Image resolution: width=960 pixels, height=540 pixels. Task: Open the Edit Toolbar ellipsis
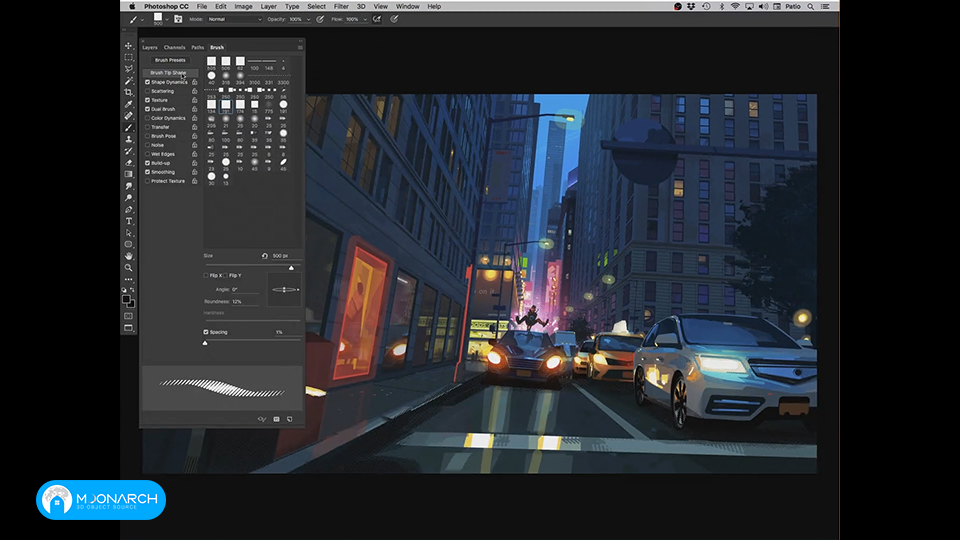[x=129, y=279]
